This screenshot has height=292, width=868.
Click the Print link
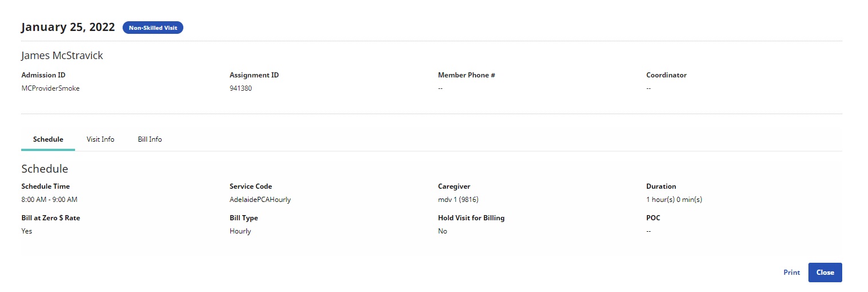click(791, 272)
